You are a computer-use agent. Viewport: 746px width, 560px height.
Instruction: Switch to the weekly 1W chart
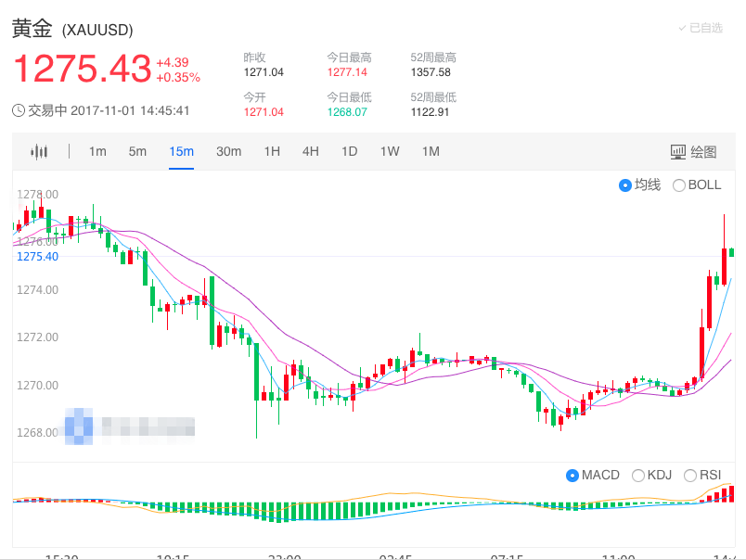(389, 151)
